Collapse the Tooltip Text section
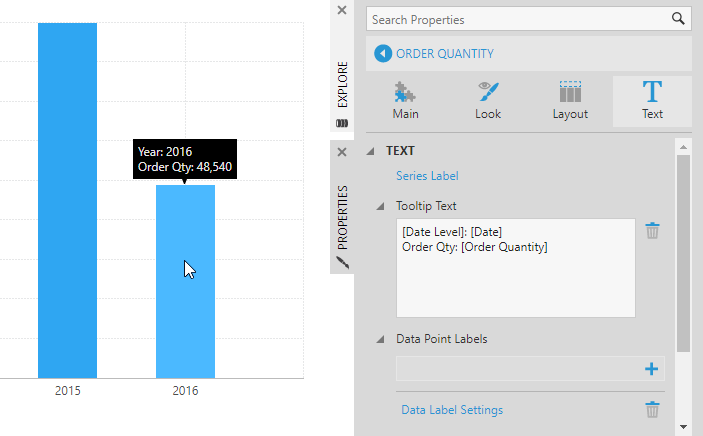 point(380,206)
